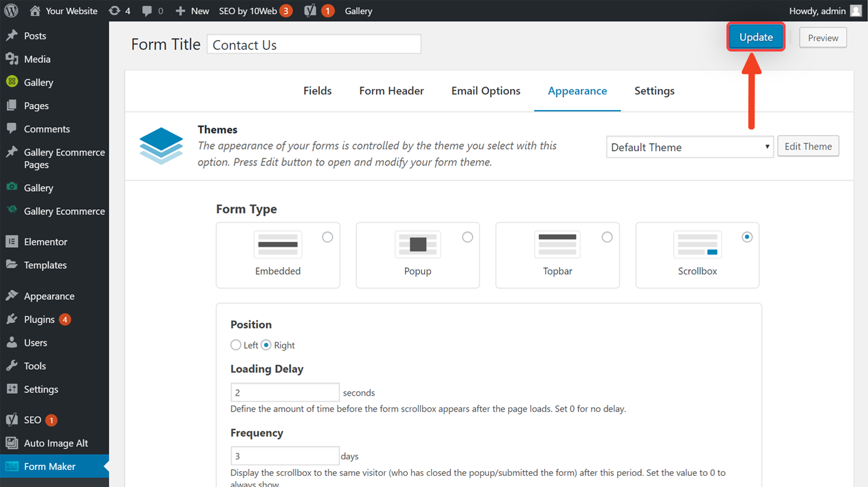This screenshot has height=487, width=868.
Task: Click the green Gallery icon below Media
Action: coord(12,82)
